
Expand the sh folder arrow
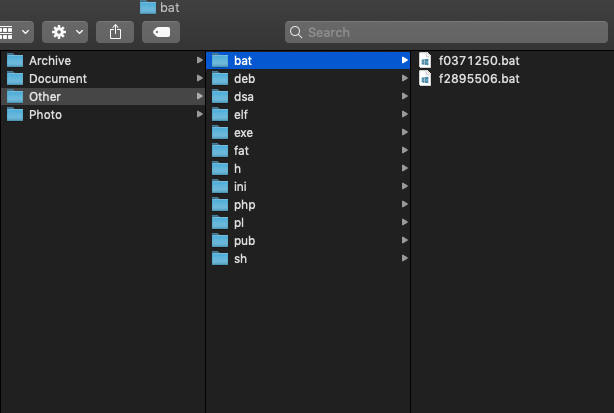(405, 258)
